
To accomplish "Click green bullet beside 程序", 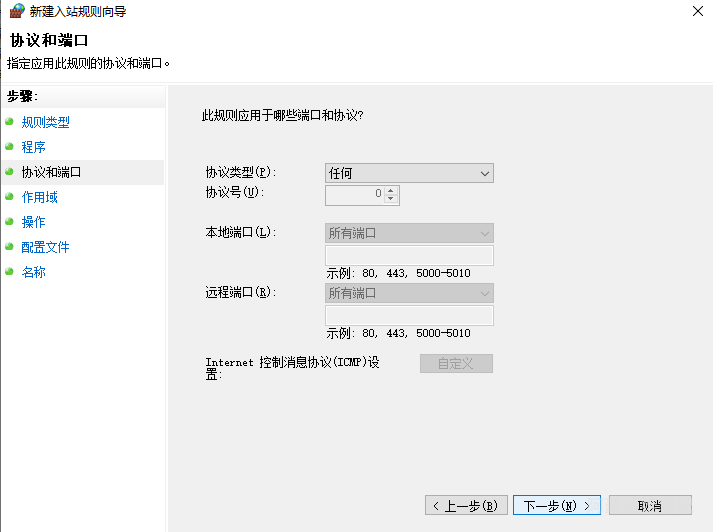I will click(x=9, y=146).
